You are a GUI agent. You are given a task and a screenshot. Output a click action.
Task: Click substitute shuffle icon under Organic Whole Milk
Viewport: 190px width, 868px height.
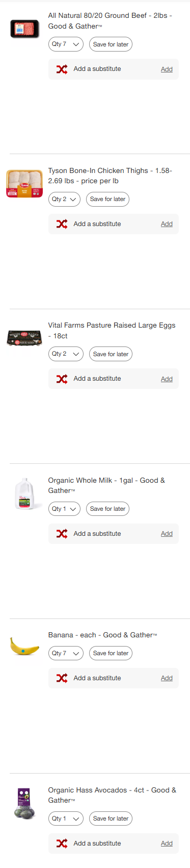[x=62, y=534]
